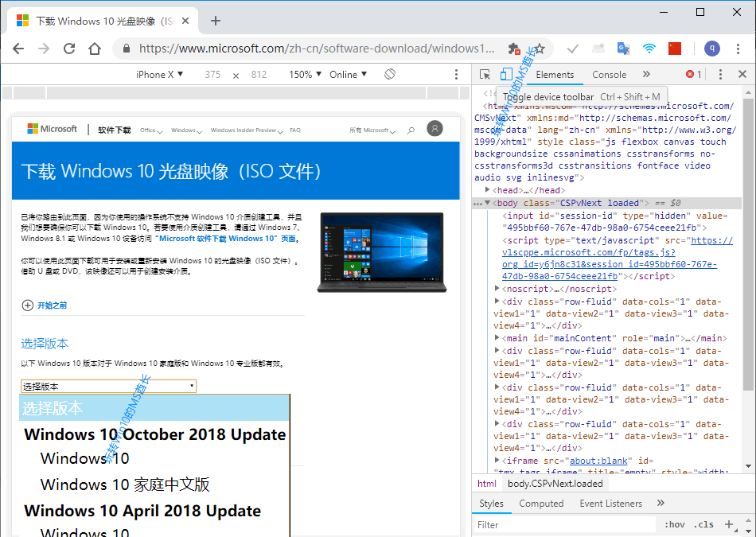This screenshot has width=756, height=537.
Task: Open a new browser tab
Action: coord(216,21)
